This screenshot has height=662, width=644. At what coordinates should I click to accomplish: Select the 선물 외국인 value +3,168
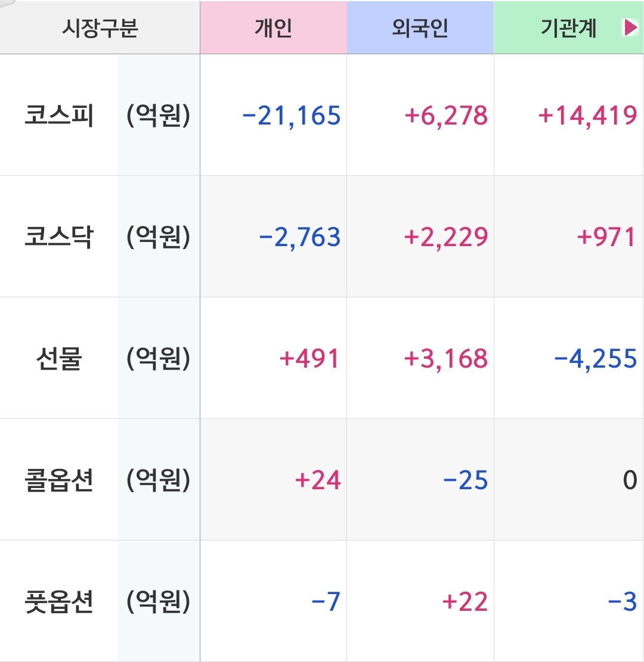[x=446, y=359]
